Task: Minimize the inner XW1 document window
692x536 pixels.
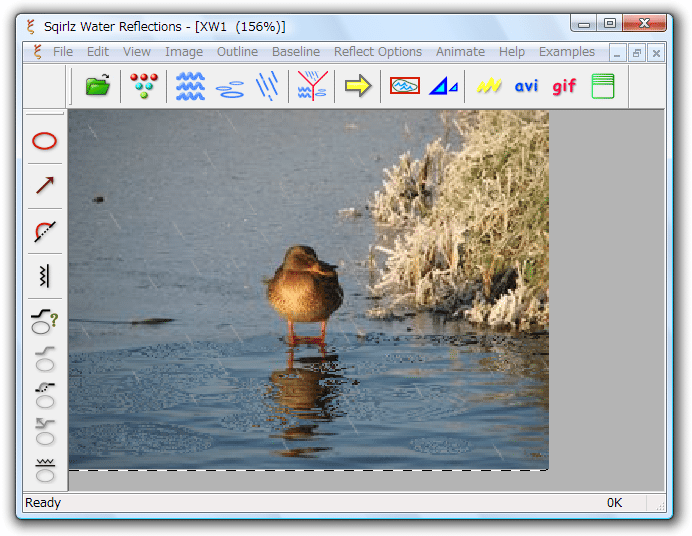Action: click(617, 53)
